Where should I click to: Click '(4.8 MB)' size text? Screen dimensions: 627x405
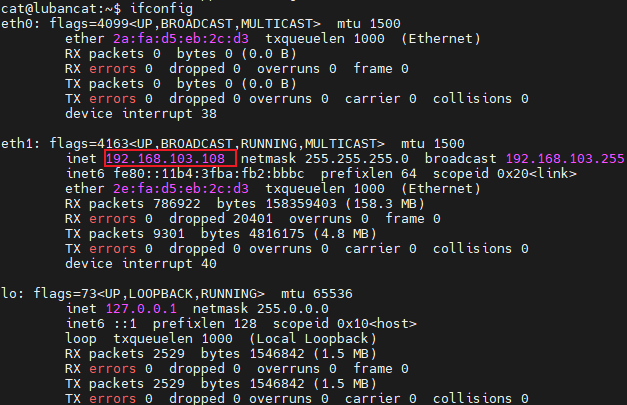click(345, 234)
